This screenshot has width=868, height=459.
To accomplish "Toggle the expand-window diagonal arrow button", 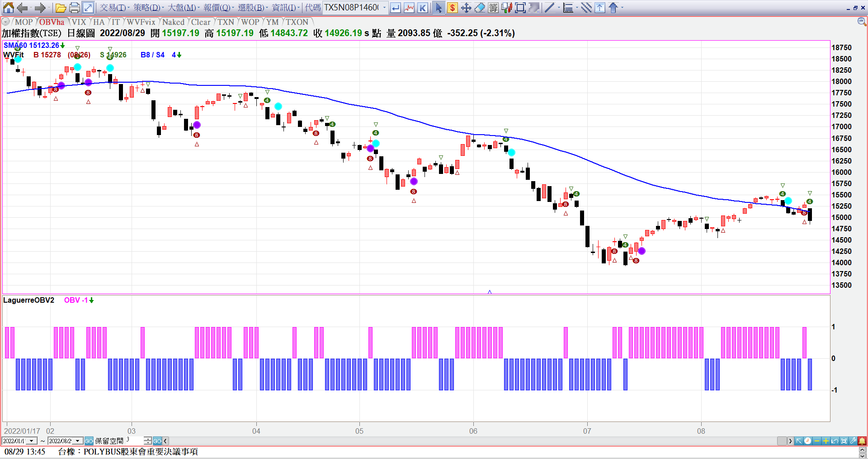I will coord(88,8).
